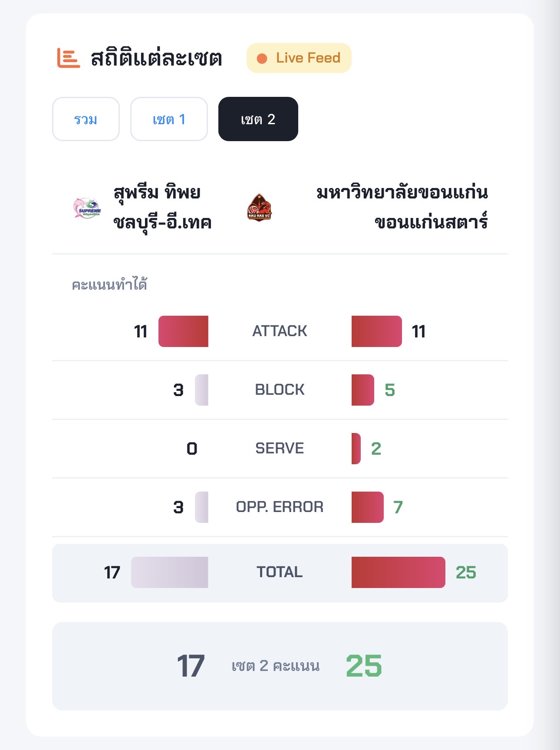The image size is (560, 750).
Task: Click the orange Live Feed dot
Action: pos(262,58)
